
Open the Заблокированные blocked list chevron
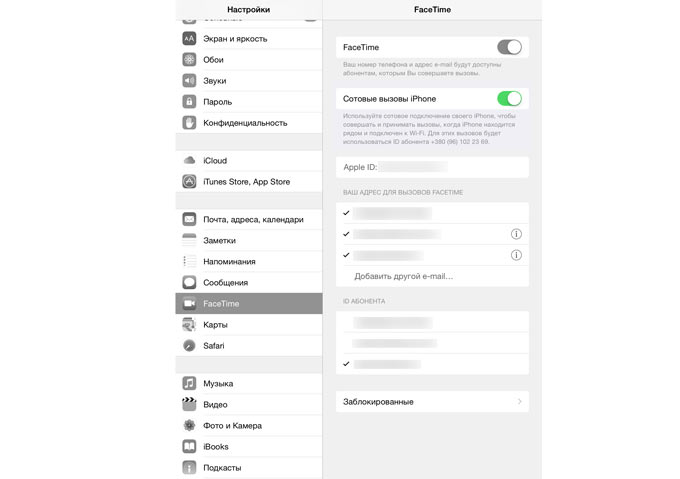coord(519,402)
